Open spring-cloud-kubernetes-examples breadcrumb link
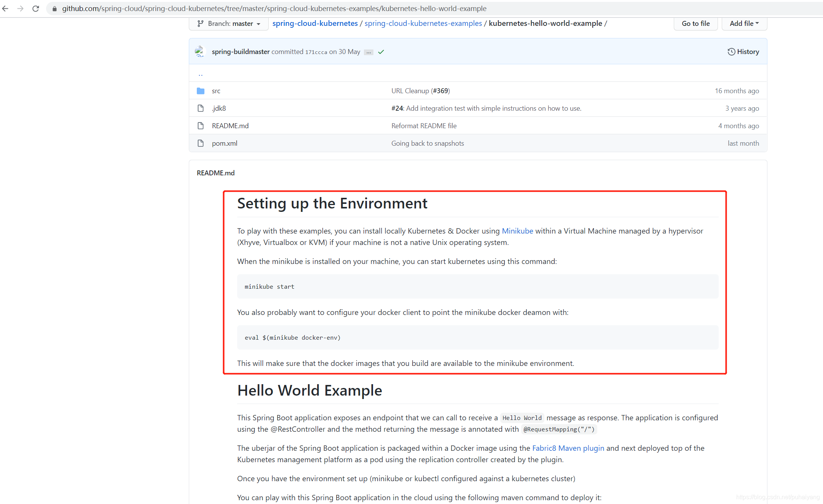 click(423, 24)
